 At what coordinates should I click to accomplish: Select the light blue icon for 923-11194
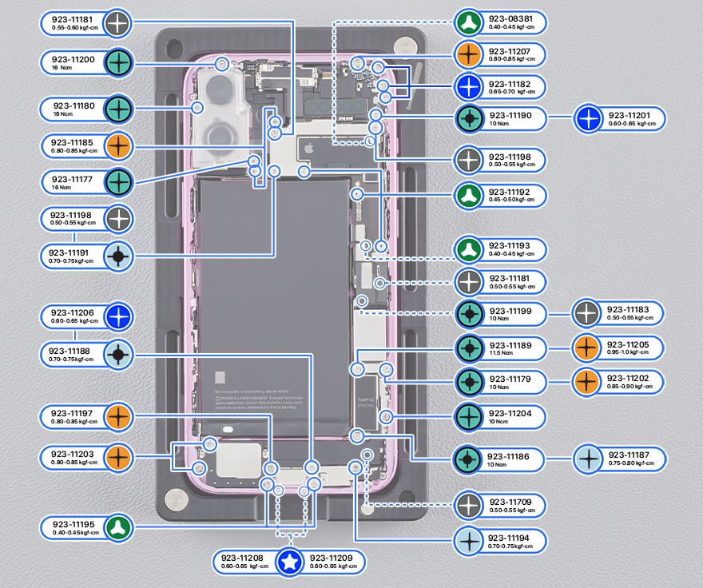[x=467, y=541]
